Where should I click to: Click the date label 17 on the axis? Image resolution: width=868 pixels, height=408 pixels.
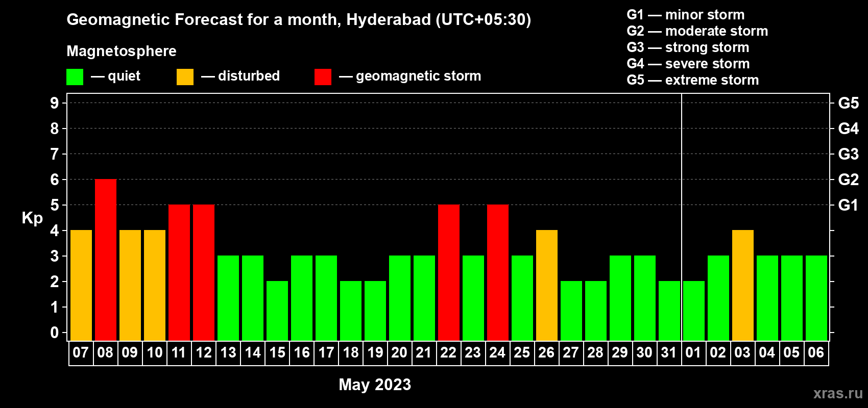click(326, 352)
